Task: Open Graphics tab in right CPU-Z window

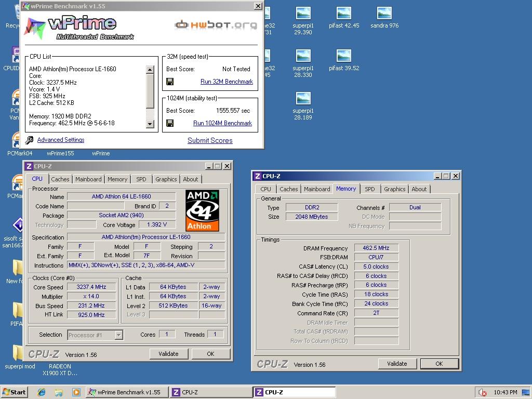Action: (395, 189)
